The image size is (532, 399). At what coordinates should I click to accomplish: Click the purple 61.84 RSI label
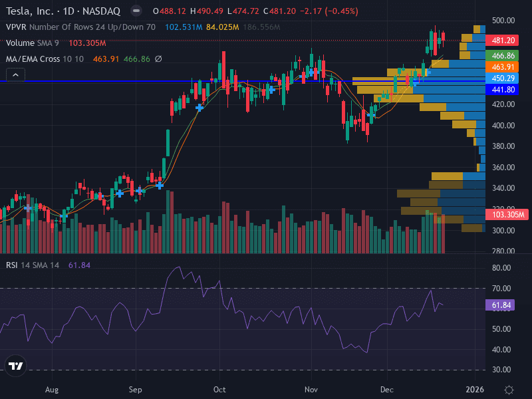[x=501, y=305]
